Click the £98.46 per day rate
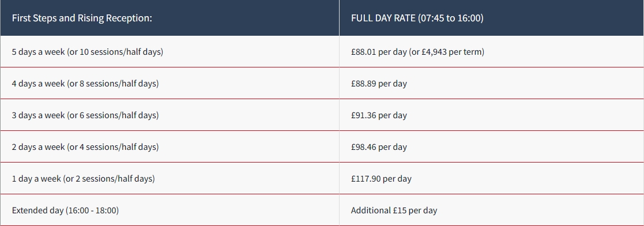644x226 pixels. tap(379, 146)
